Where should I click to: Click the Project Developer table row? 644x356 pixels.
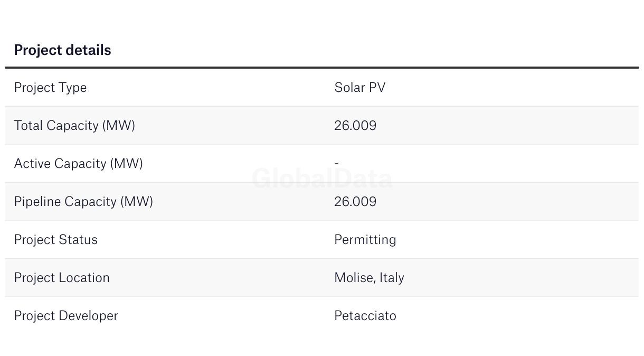pos(322,315)
